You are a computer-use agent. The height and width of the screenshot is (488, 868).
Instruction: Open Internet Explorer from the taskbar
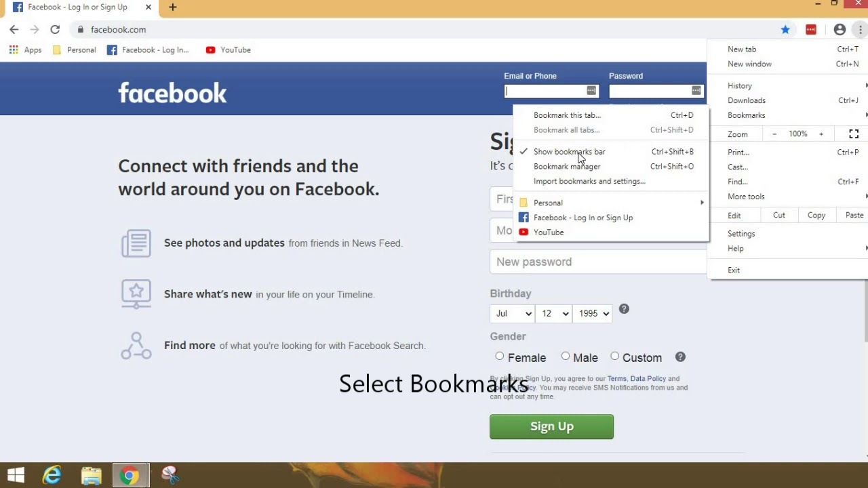pyautogui.click(x=52, y=475)
